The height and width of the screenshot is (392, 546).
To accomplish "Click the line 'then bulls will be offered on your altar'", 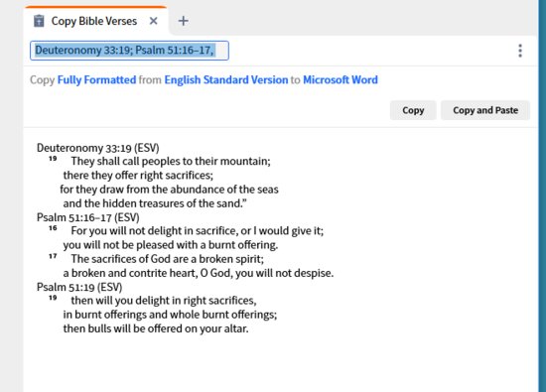I will click(156, 328).
